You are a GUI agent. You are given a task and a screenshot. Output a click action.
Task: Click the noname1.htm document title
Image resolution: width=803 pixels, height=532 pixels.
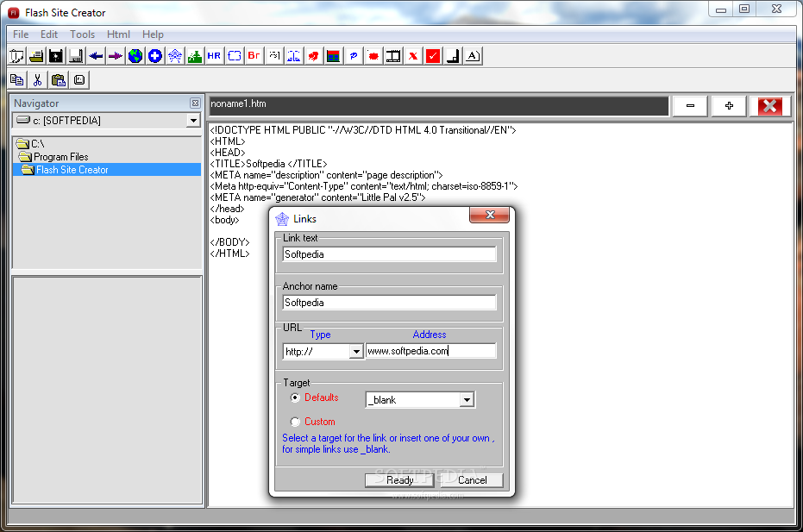238,103
